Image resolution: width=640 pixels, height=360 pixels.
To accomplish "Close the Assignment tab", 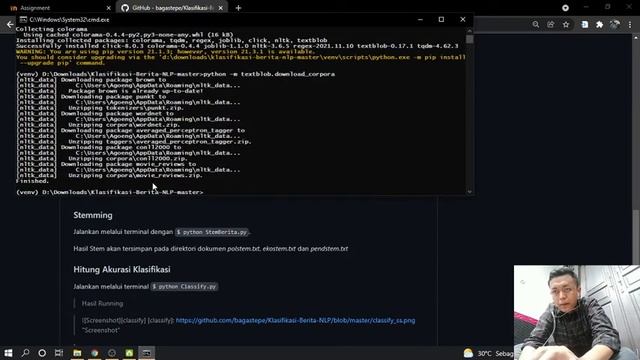I will [x=108, y=8].
